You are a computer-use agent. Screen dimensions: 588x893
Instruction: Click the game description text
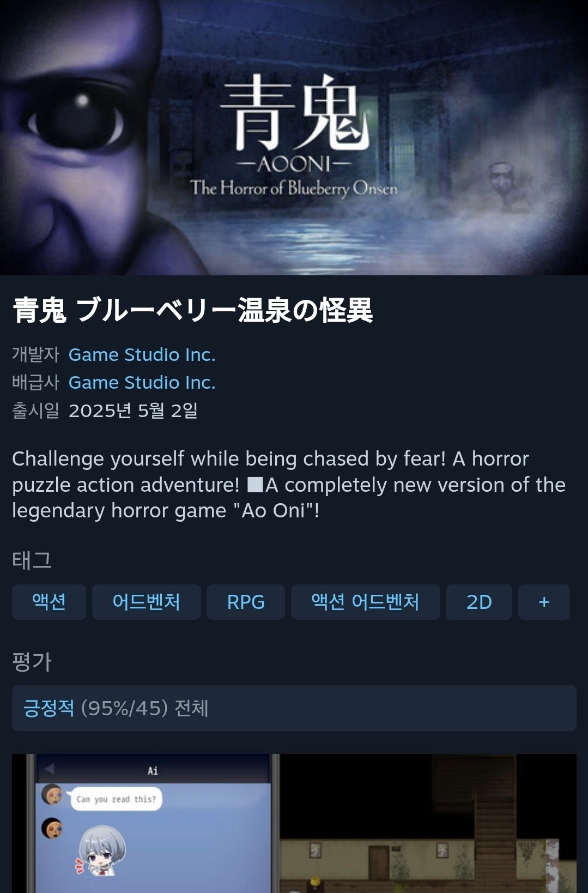(289, 485)
